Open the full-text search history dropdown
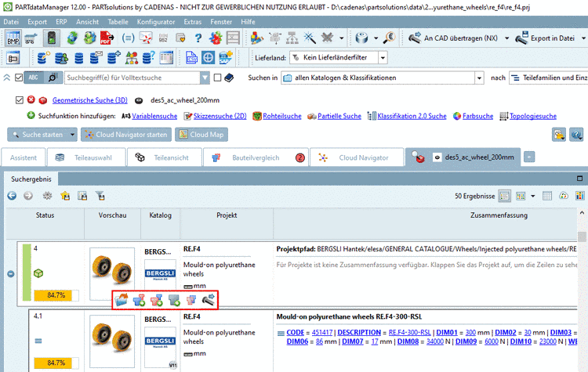 coord(205,78)
